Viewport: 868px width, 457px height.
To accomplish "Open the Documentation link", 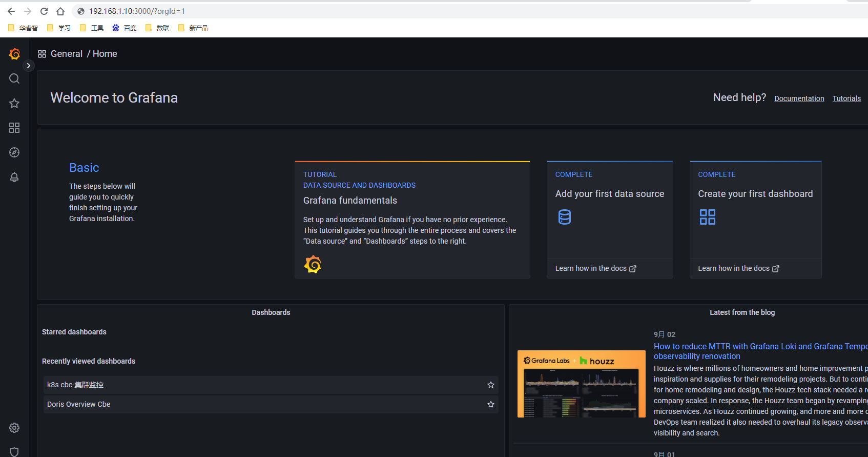I will coord(799,98).
